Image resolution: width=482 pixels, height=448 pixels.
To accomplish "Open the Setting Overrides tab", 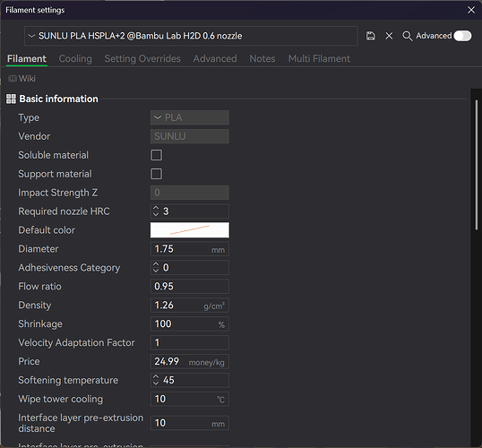I will coord(142,59).
